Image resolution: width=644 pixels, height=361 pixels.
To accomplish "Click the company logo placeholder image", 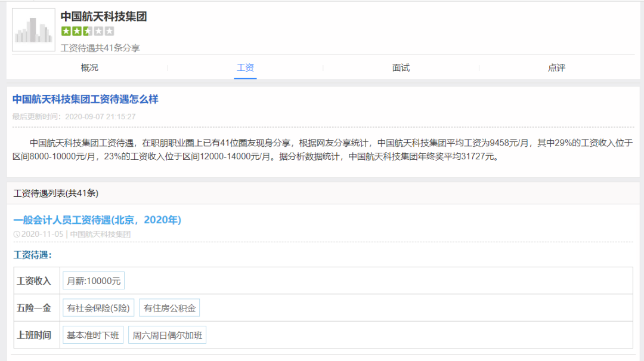I will pos(33,30).
